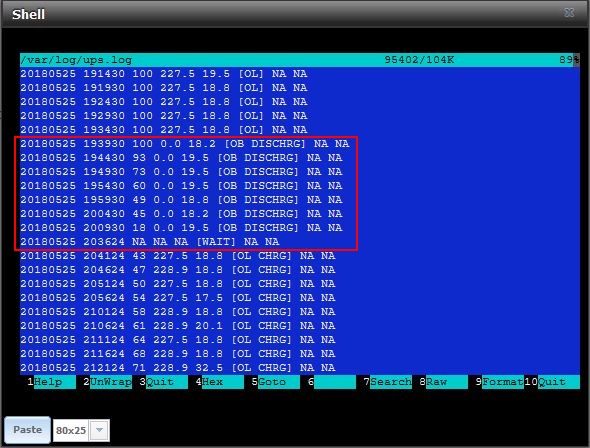Click the 89% progress indicator

569,60
